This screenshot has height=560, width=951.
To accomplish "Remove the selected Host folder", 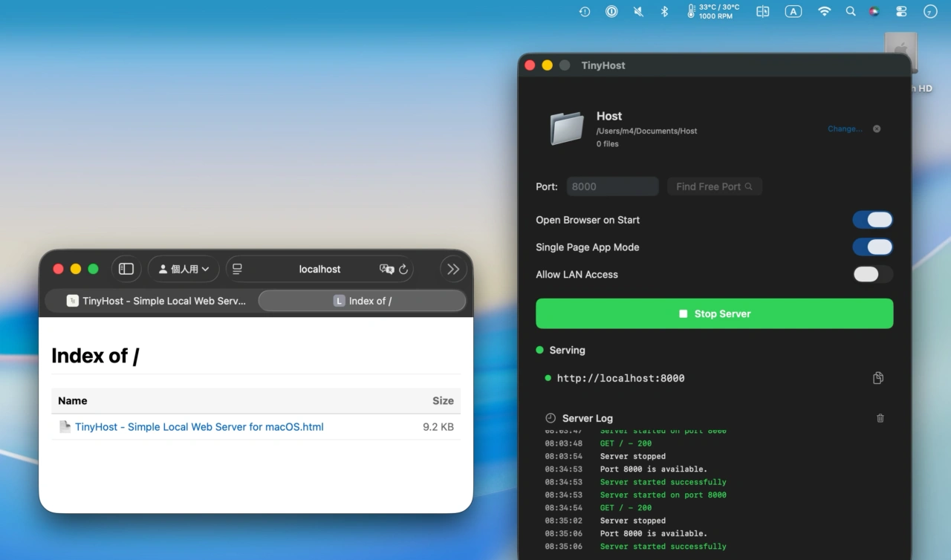I will click(x=876, y=128).
